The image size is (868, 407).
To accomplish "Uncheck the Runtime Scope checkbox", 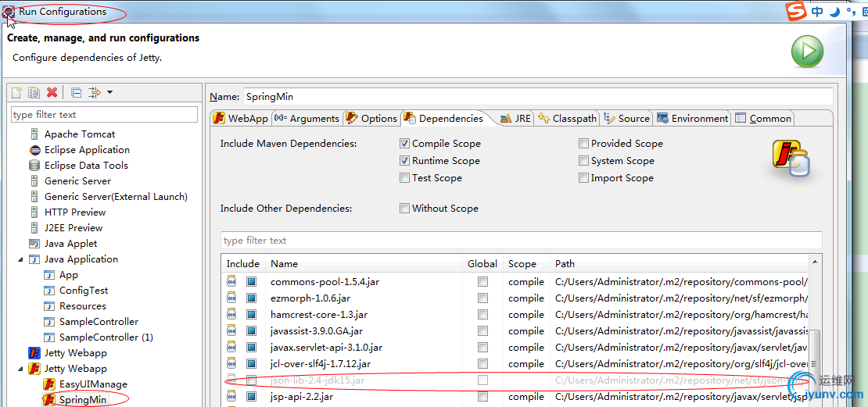I will point(404,161).
